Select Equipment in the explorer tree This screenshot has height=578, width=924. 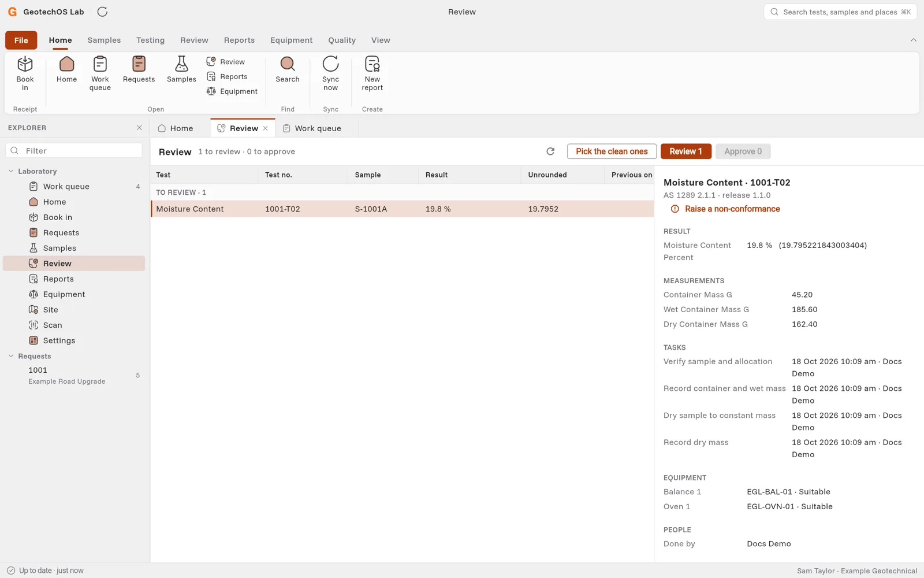click(74, 294)
